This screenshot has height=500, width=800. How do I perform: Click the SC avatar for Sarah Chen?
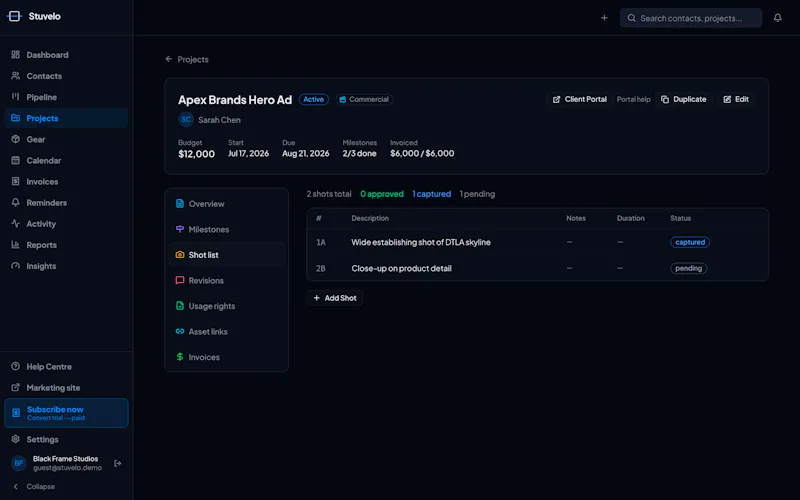pos(186,119)
